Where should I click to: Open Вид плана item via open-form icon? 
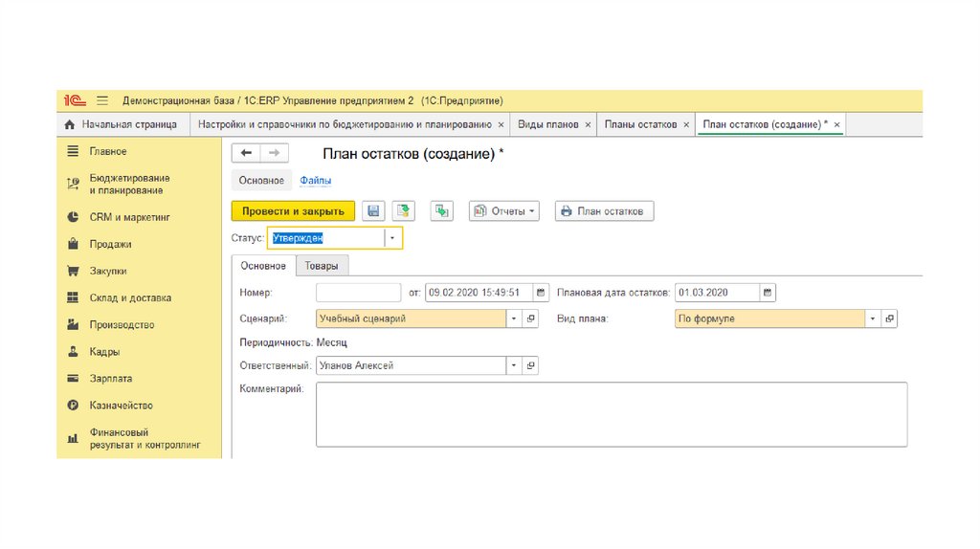point(889,318)
